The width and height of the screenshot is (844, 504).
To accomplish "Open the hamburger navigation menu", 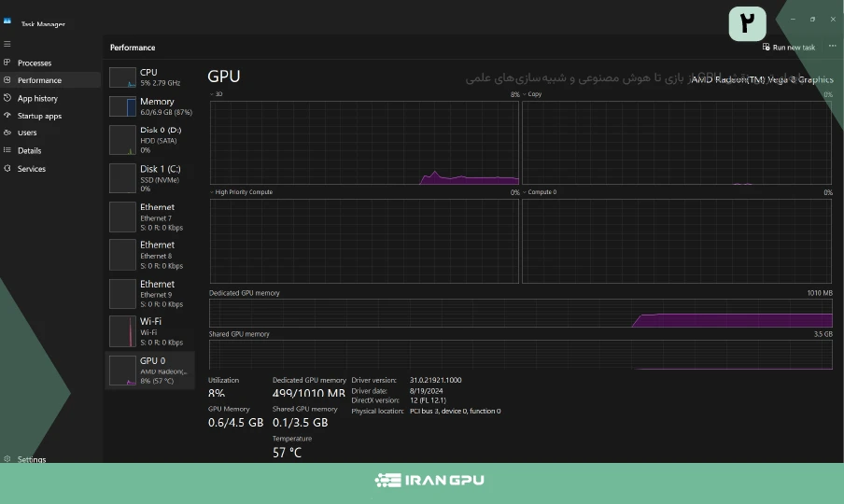I will click(7, 44).
